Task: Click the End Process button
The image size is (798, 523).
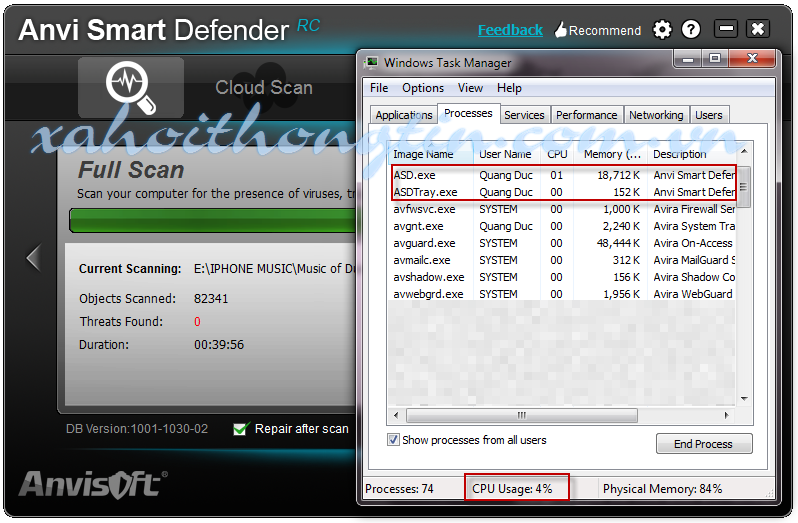Action: point(704,444)
